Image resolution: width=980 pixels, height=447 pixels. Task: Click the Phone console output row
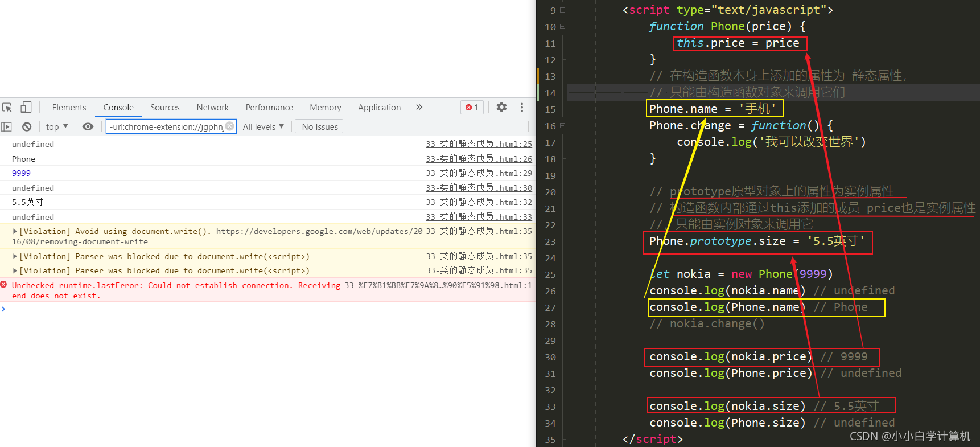(267, 159)
